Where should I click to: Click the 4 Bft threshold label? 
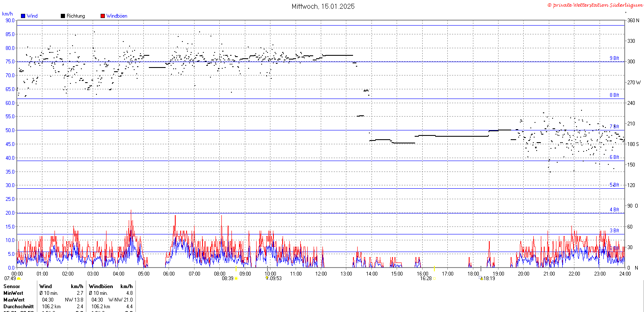[x=614, y=210]
